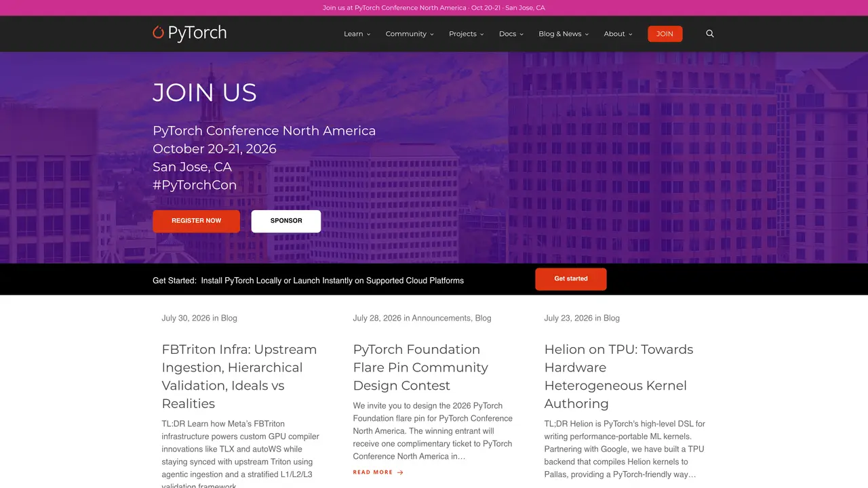Click the 'July 28, 2026' post date
The image size is (868, 488).
coord(377,318)
